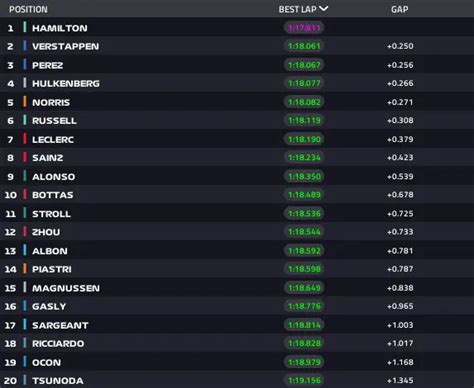This screenshot has height=388, width=474.
Task: Click Norris's orange team color bar
Action: pos(25,102)
